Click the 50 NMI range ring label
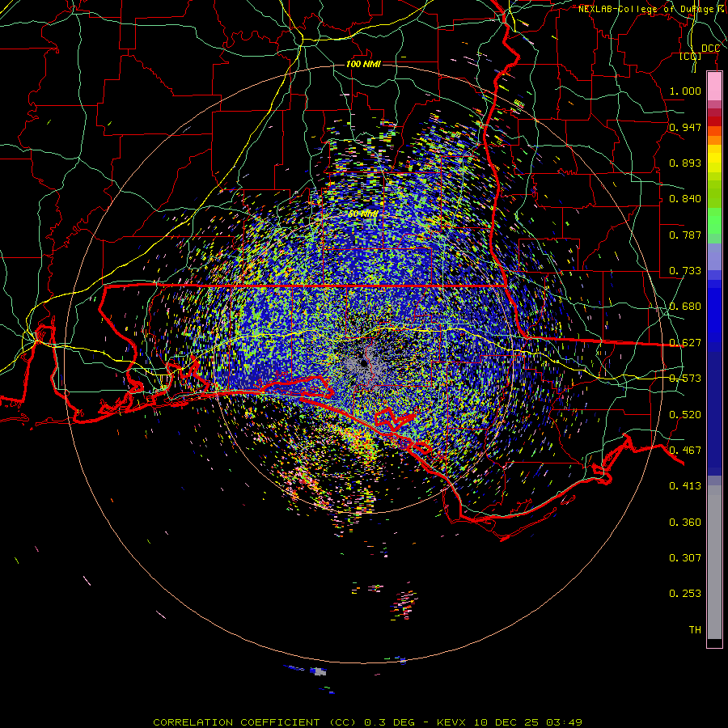 pos(362,214)
